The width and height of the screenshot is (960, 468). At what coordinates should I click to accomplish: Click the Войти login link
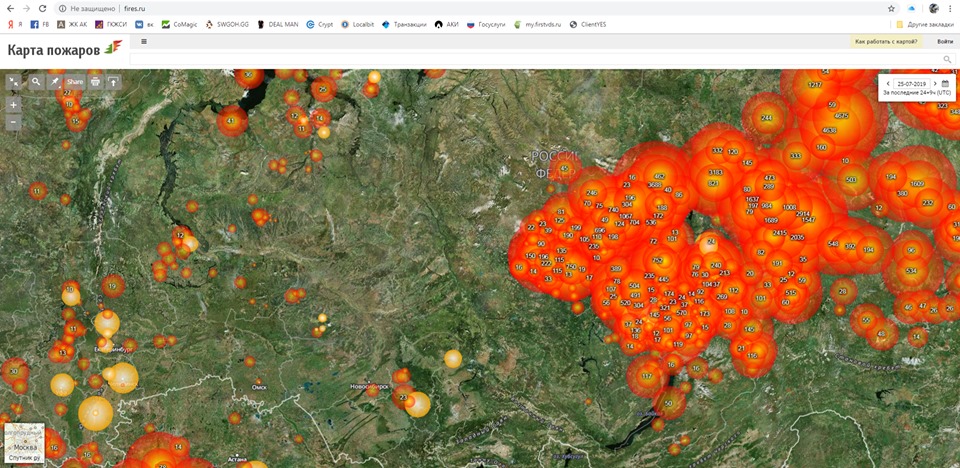pos(944,41)
